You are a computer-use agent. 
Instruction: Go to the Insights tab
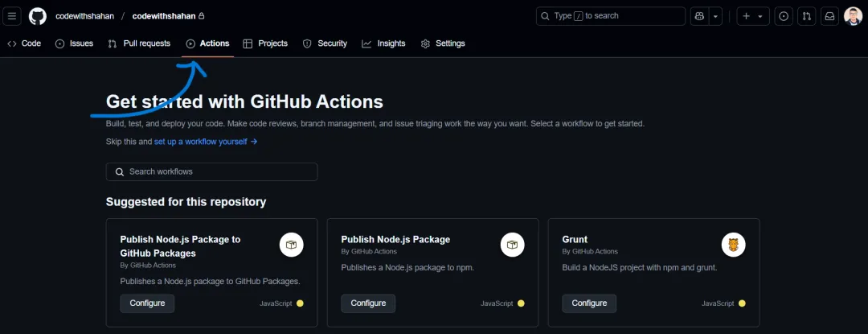(x=383, y=43)
